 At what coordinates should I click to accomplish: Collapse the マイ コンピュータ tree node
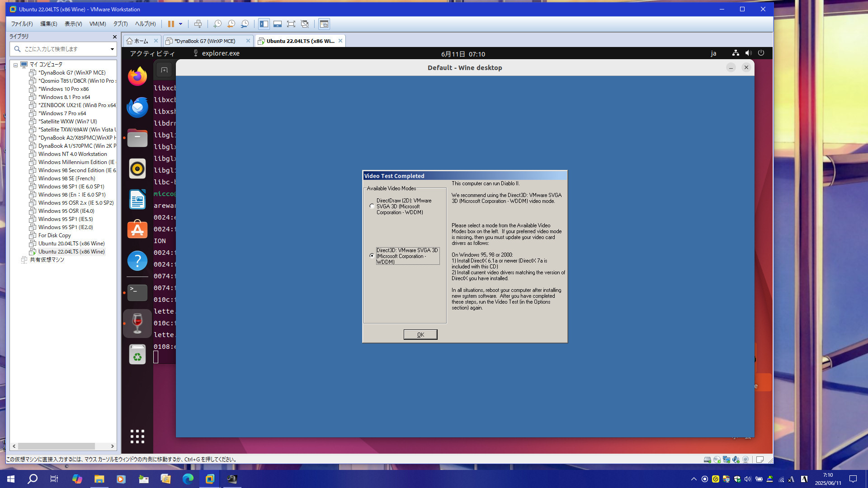[x=15, y=65]
